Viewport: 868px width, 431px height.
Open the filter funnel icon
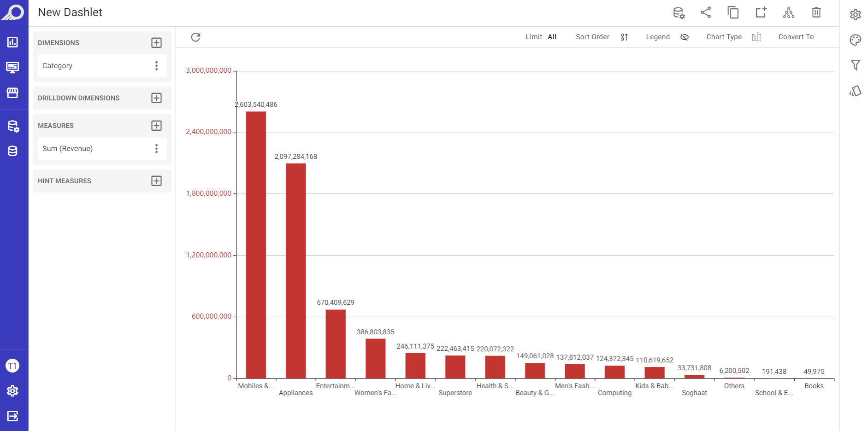[856, 65]
